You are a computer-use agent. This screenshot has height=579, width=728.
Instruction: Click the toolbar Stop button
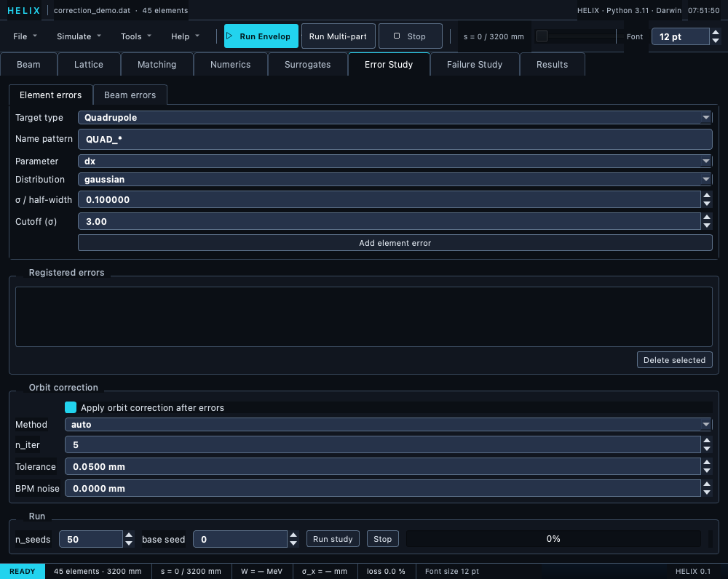point(410,36)
